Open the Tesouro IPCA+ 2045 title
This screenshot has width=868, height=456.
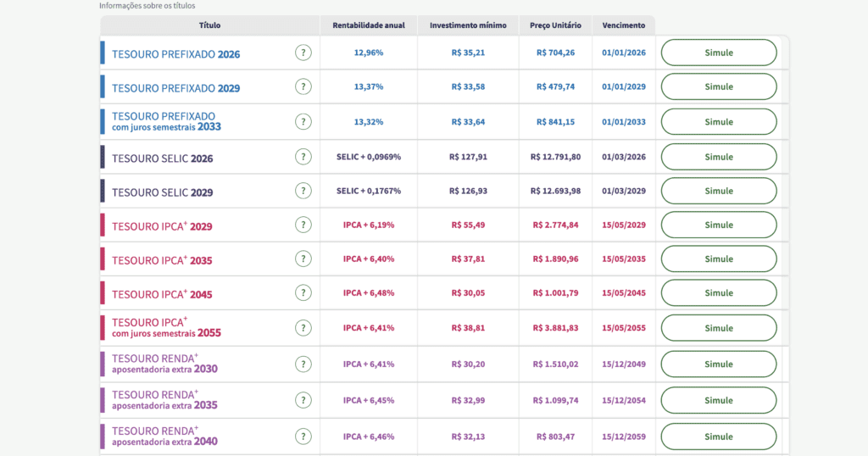162,294
